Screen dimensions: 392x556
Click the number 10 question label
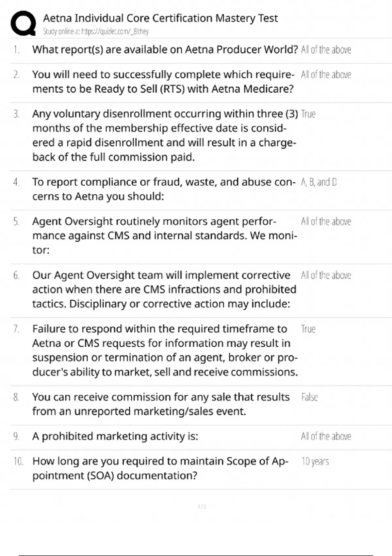coord(18,461)
